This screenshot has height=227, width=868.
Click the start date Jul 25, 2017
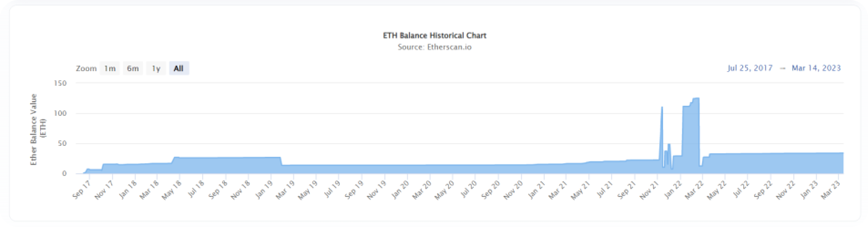pos(750,68)
